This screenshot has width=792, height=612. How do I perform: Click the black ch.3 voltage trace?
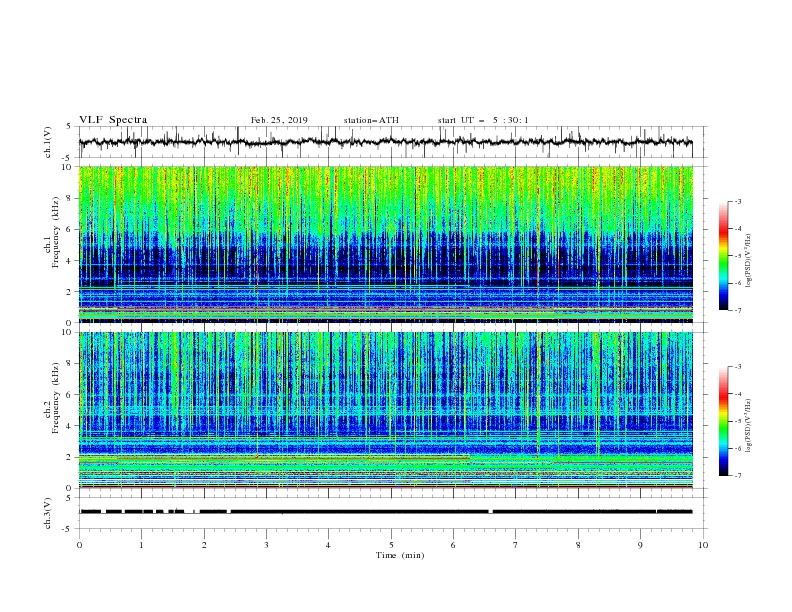385,512
